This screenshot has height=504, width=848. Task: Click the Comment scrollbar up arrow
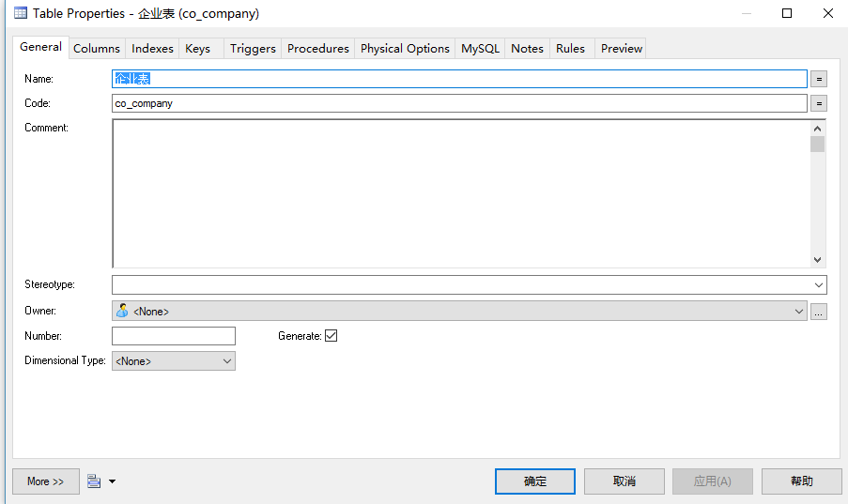[x=817, y=129]
